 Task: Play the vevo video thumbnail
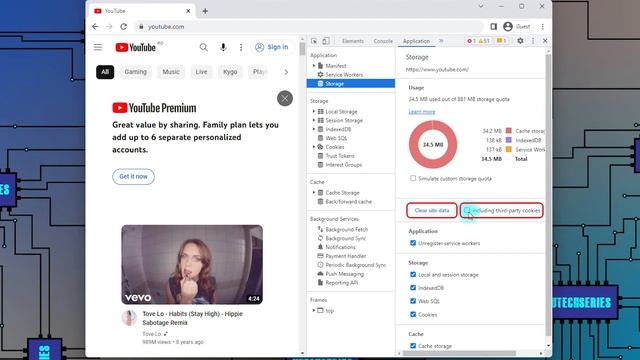[x=192, y=264]
